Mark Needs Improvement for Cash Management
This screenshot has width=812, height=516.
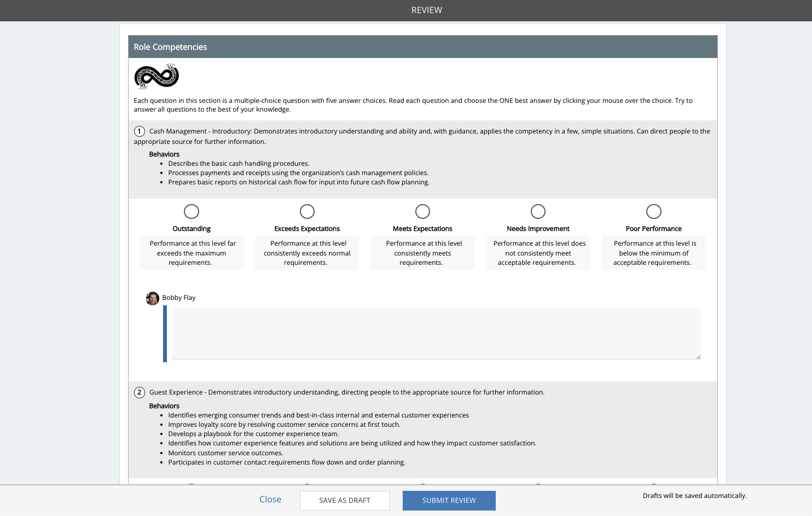point(538,211)
